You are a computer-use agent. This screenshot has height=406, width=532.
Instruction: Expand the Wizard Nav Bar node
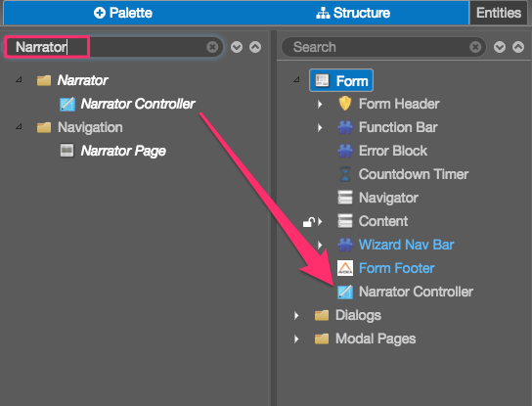coord(320,245)
